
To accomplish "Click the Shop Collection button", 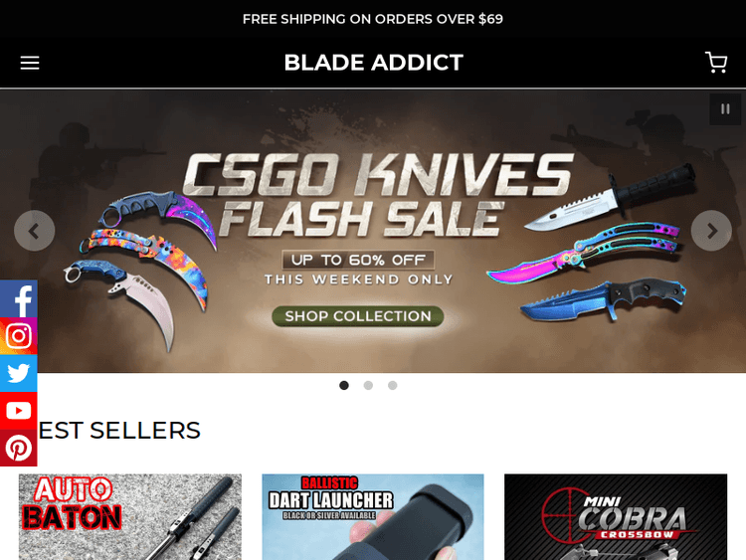I will [358, 316].
